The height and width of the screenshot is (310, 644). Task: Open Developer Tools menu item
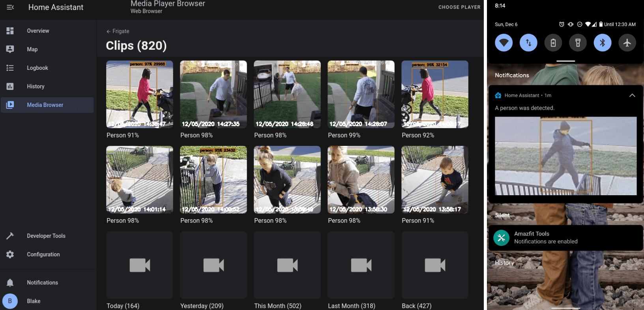(46, 236)
